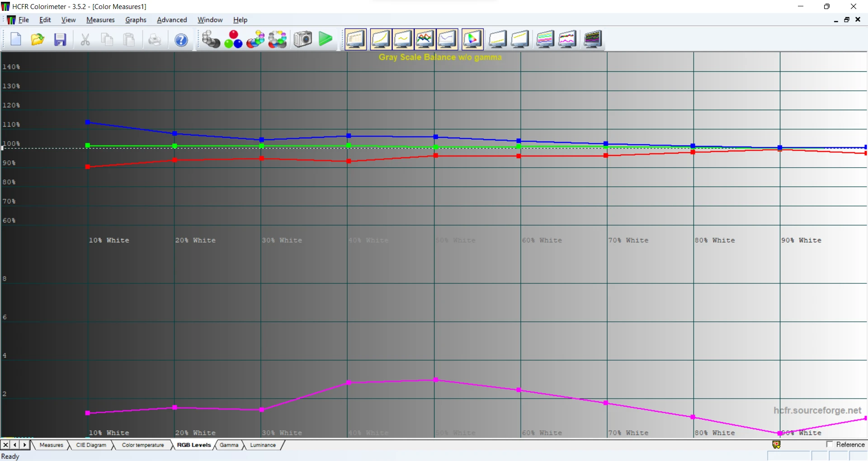Save the measures with the floppy disk icon

click(60, 39)
